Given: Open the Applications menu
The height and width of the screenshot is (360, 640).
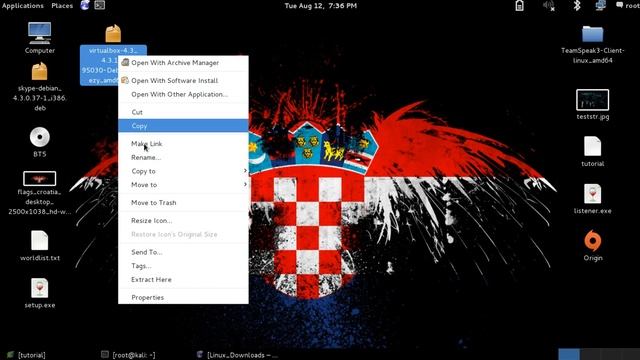Looking at the screenshot, I should pos(22,5).
